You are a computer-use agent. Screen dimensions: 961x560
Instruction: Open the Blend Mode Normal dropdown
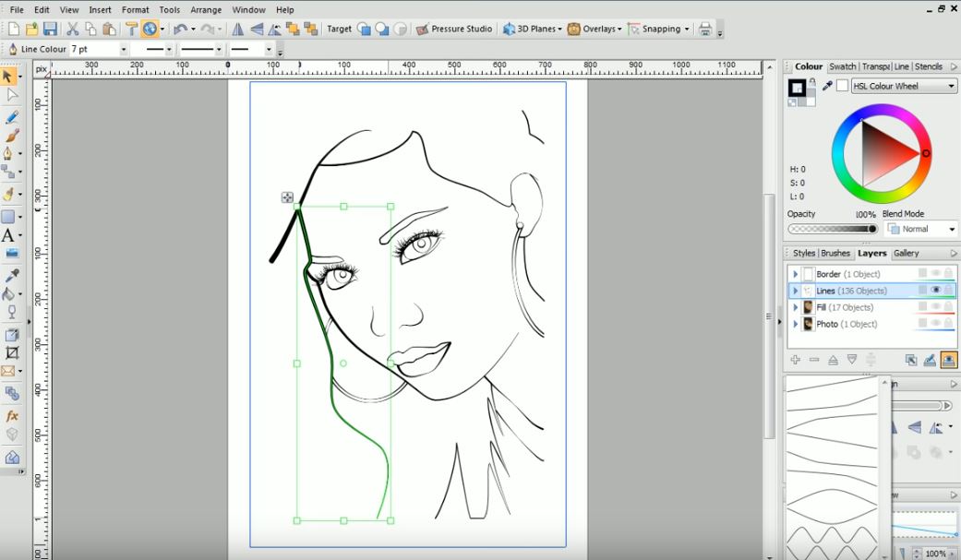(920, 229)
